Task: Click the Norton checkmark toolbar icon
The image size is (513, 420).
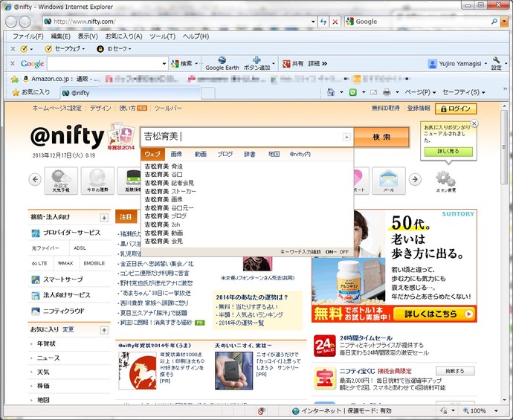Action: click(x=24, y=49)
